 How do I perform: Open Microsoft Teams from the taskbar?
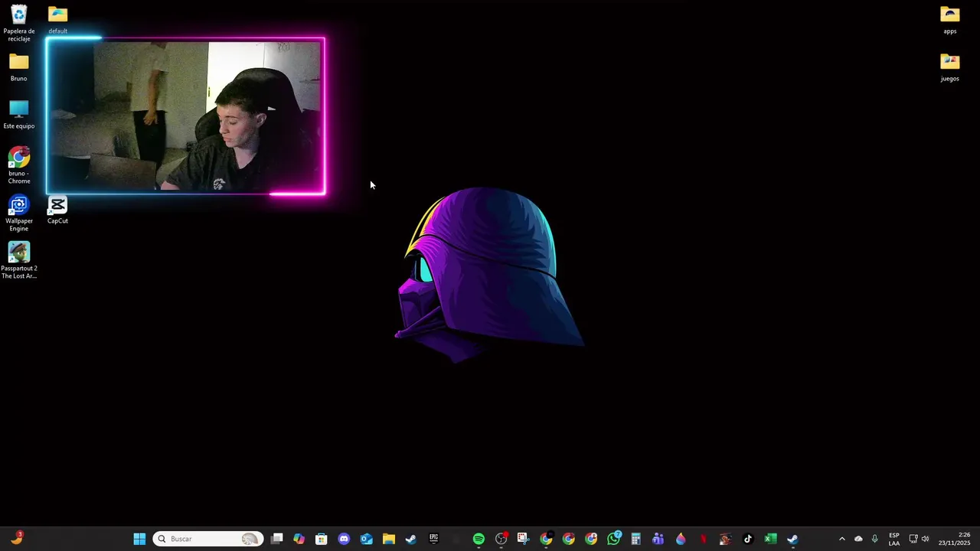[658, 539]
